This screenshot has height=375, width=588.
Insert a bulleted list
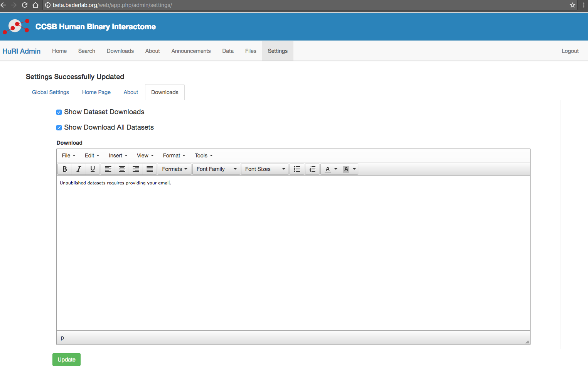297,169
